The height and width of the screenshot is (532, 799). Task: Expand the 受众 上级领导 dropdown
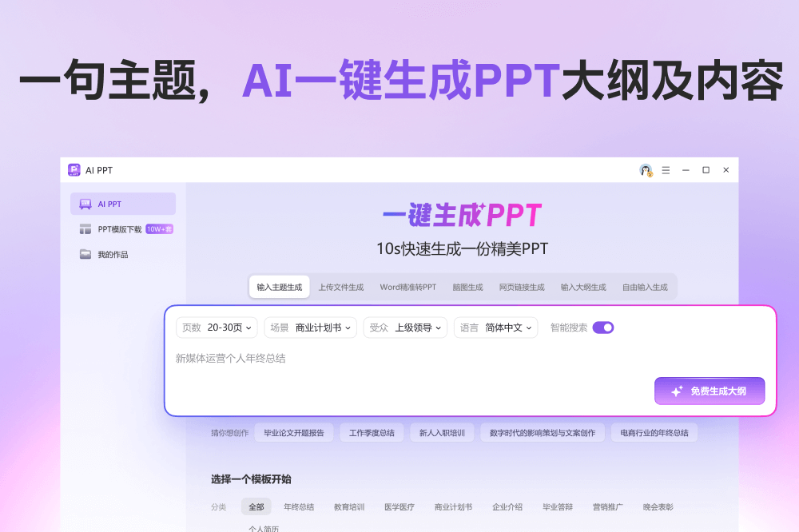click(407, 328)
